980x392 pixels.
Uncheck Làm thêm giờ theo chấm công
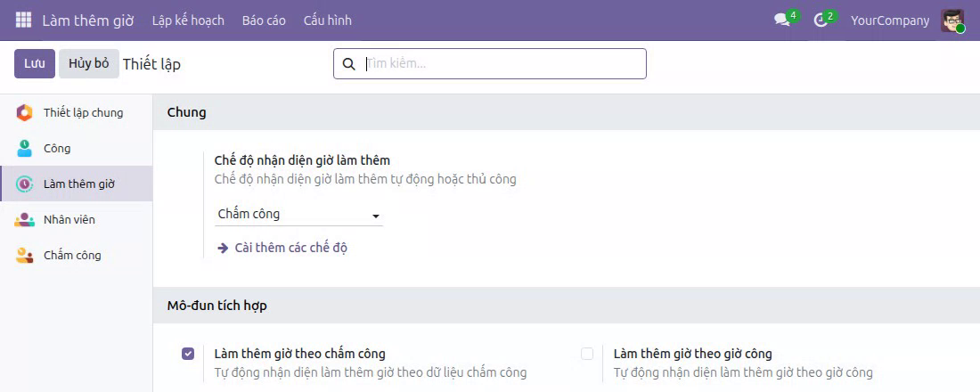188,354
